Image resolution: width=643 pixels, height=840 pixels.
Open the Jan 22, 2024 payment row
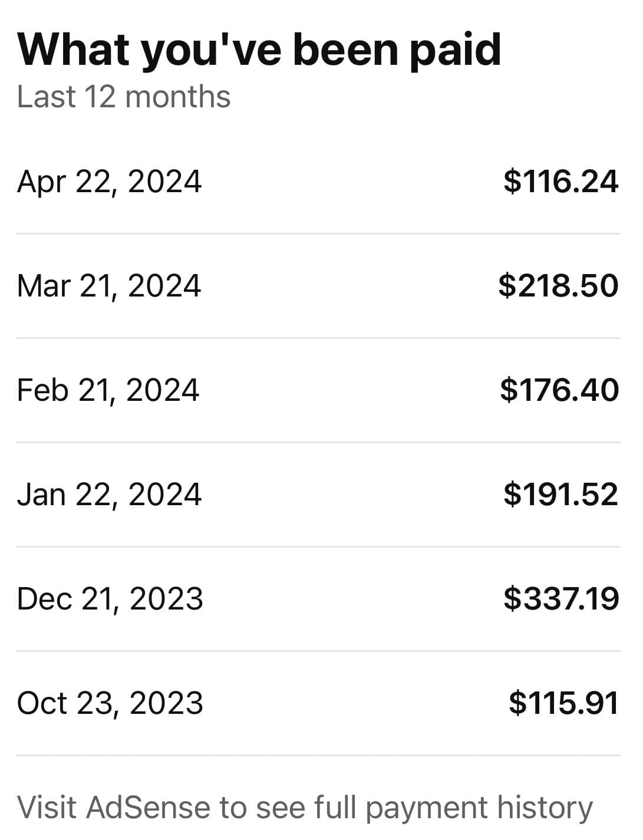[x=318, y=495]
